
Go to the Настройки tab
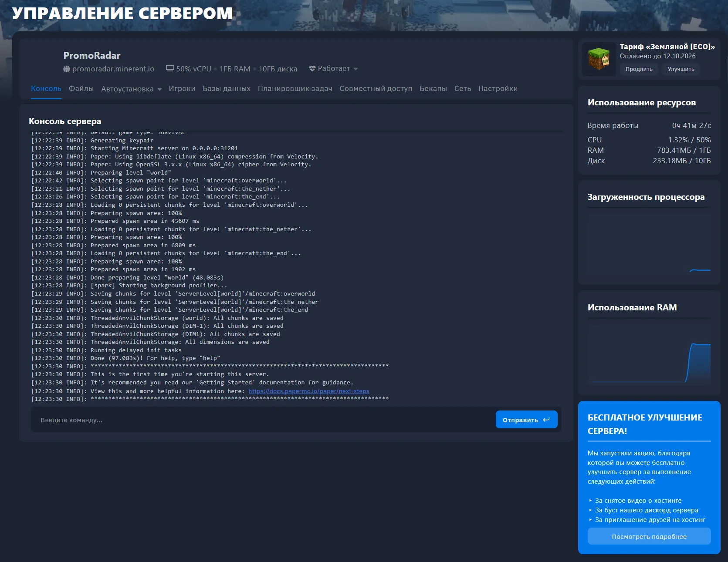(x=498, y=88)
